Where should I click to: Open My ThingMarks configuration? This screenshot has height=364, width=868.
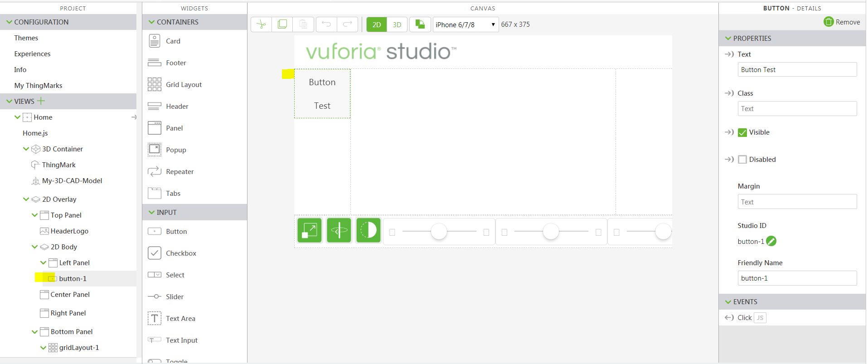tap(39, 86)
